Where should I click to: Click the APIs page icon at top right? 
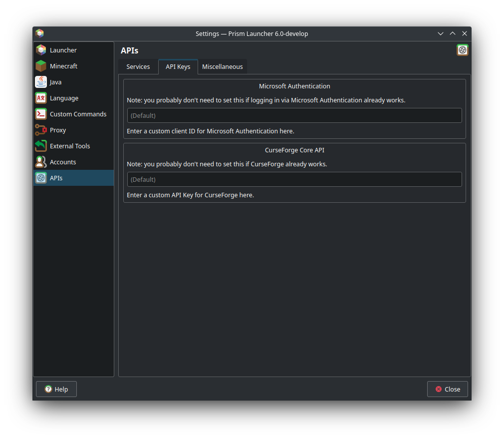click(x=462, y=50)
